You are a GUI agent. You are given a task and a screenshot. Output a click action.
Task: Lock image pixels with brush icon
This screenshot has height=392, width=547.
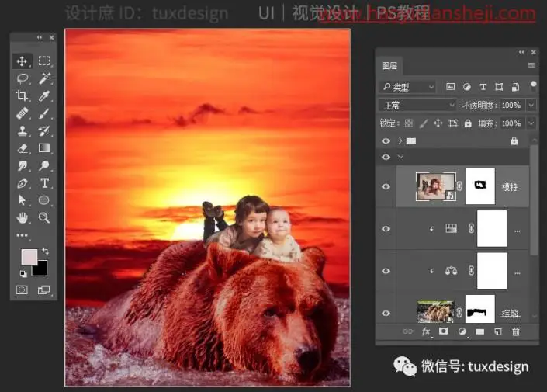tap(424, 123)
